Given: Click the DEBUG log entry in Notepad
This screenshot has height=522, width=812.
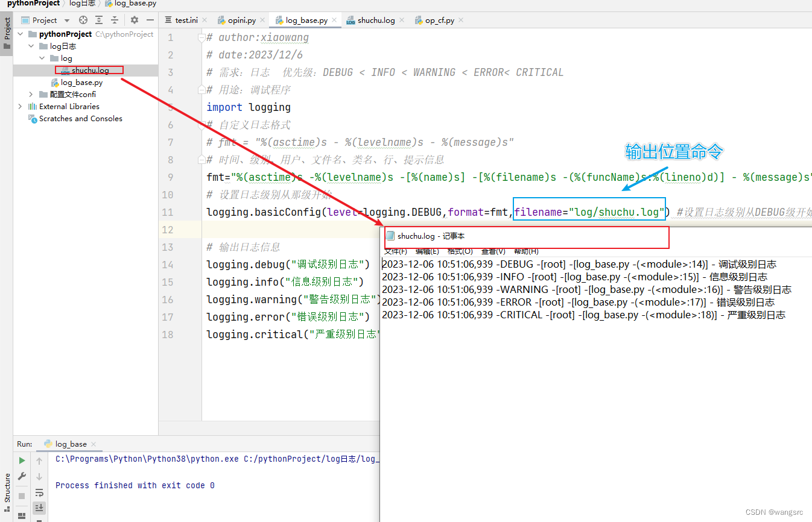Looking at the screenshot, I should (579, 264).
